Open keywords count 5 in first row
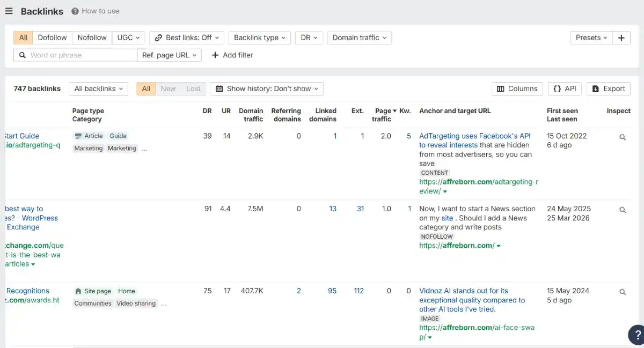Viewport: 644px width, 348px height. tap(409, 136)
